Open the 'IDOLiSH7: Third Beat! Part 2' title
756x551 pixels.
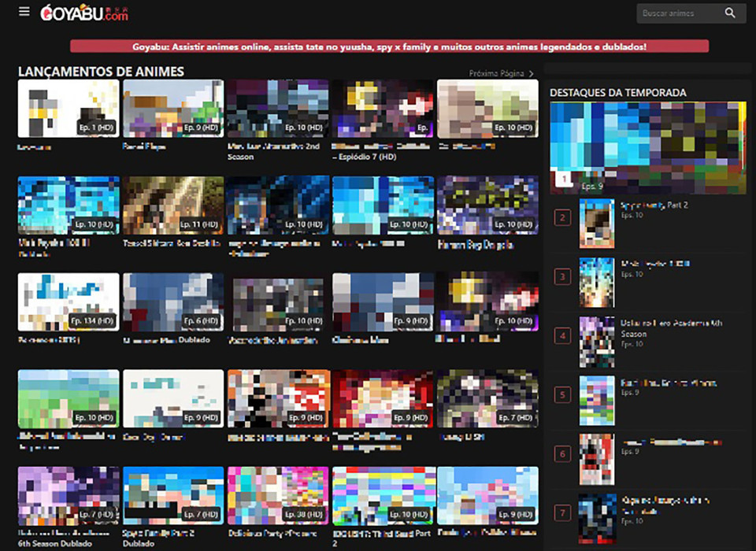click(381, 538)
